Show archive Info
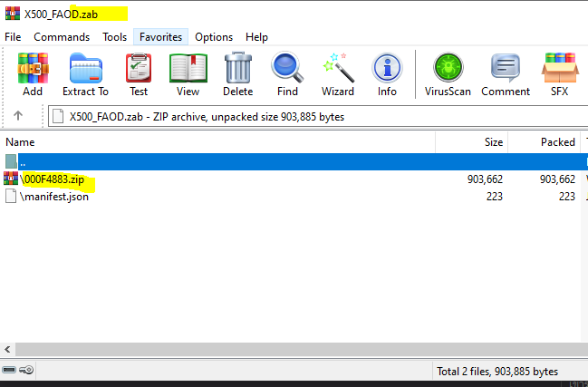This screenshot has height=387, width=588. coord(387,68)
